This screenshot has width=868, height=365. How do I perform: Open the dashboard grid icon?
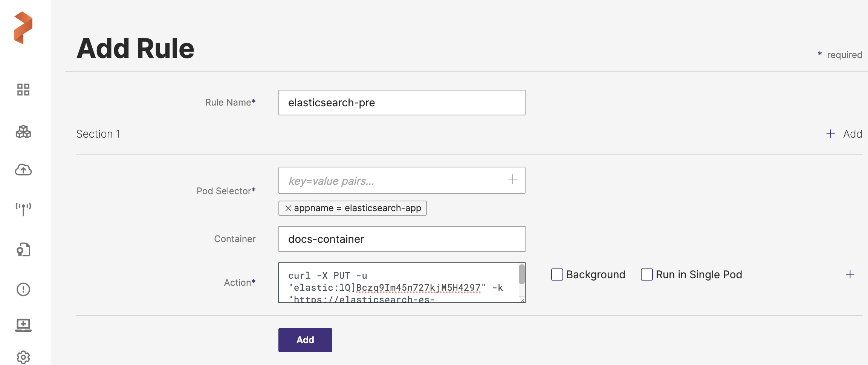click(23, 90)
